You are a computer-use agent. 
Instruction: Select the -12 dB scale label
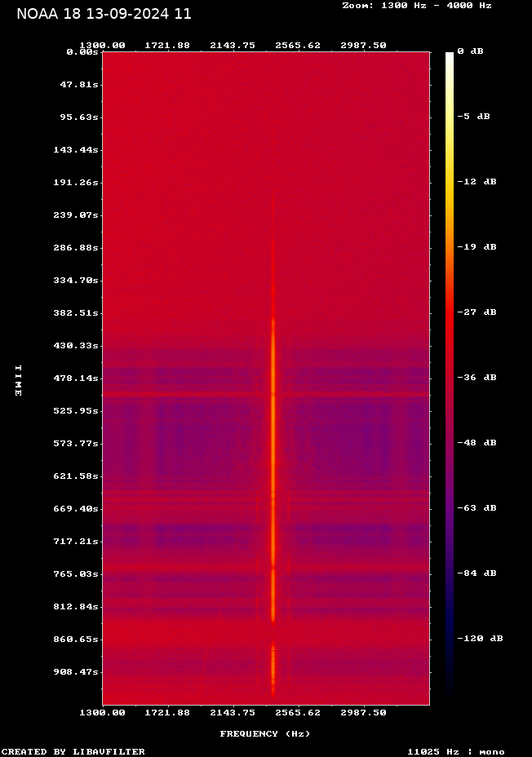coord(477,182)
